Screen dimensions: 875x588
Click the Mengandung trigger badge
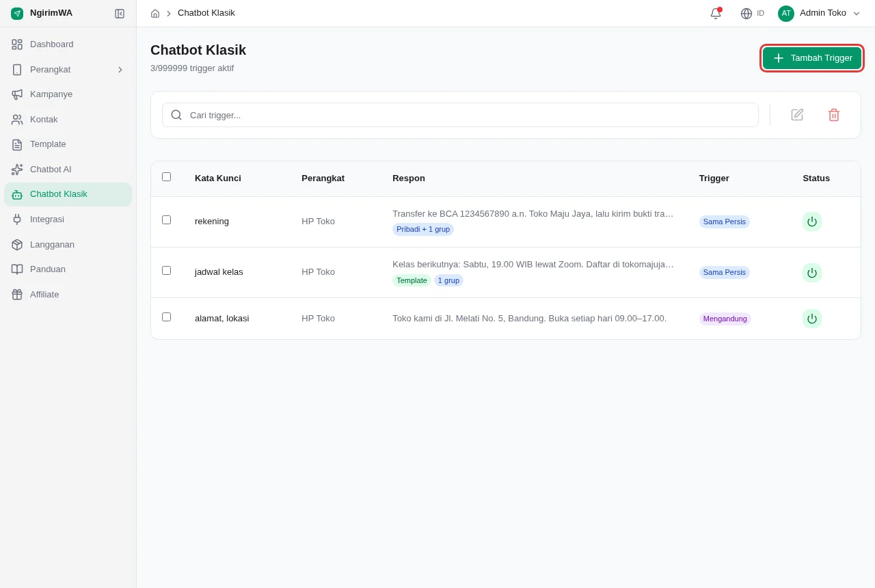click(x=725, y=319)
